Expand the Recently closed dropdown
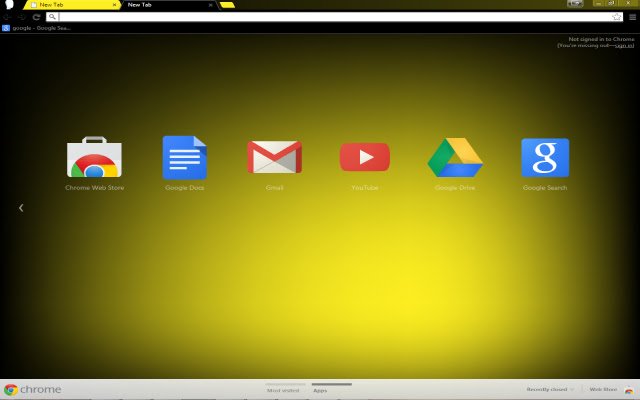Image resolution: width=640 pixels, height=400 pixels. click(x=550, y=389)
